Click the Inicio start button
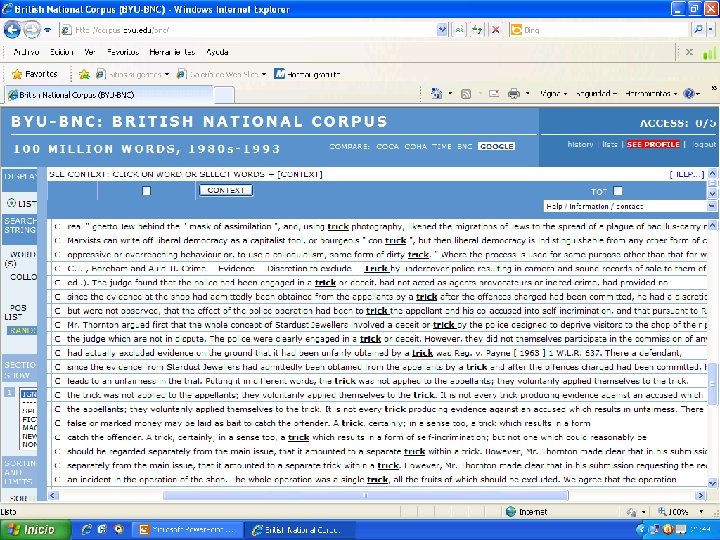 coord(36,530)
